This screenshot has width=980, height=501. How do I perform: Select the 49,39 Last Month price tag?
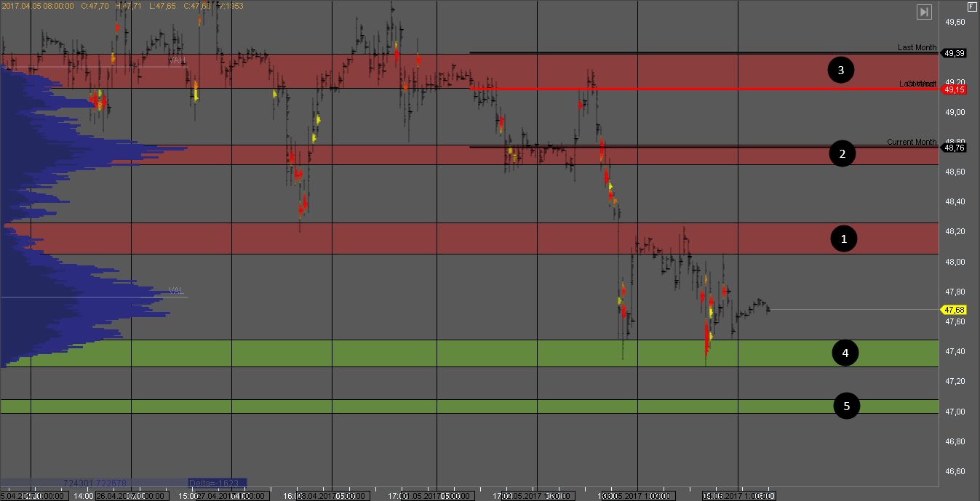coord(955,53)
